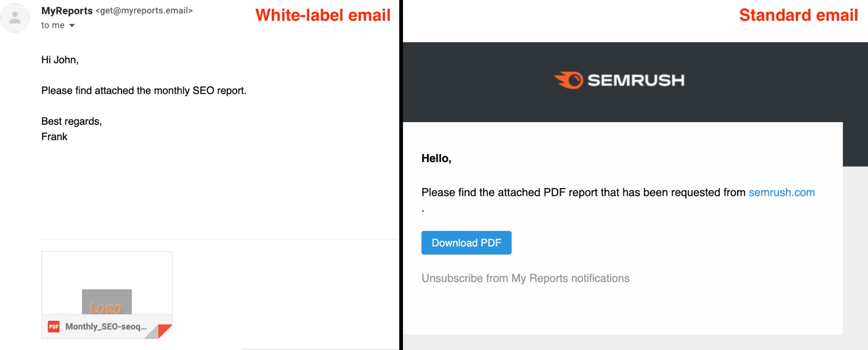Click the red folded corner on attachment
Screen dimensions: 868x350
click(164, 330)
